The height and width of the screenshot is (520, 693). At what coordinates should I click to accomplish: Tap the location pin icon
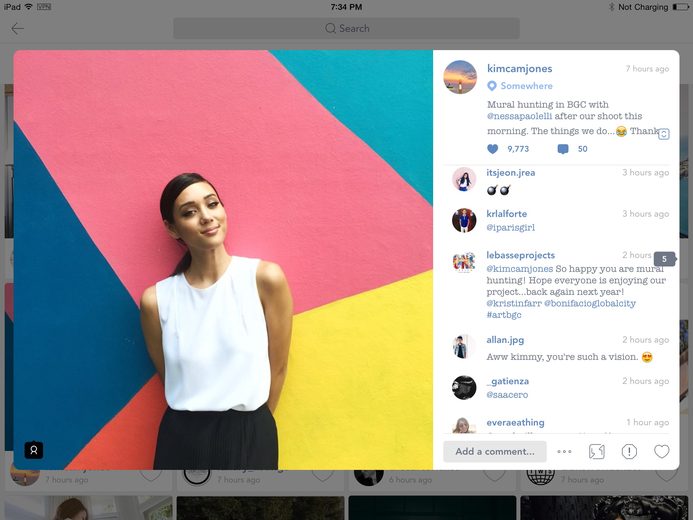coord(491,86)
